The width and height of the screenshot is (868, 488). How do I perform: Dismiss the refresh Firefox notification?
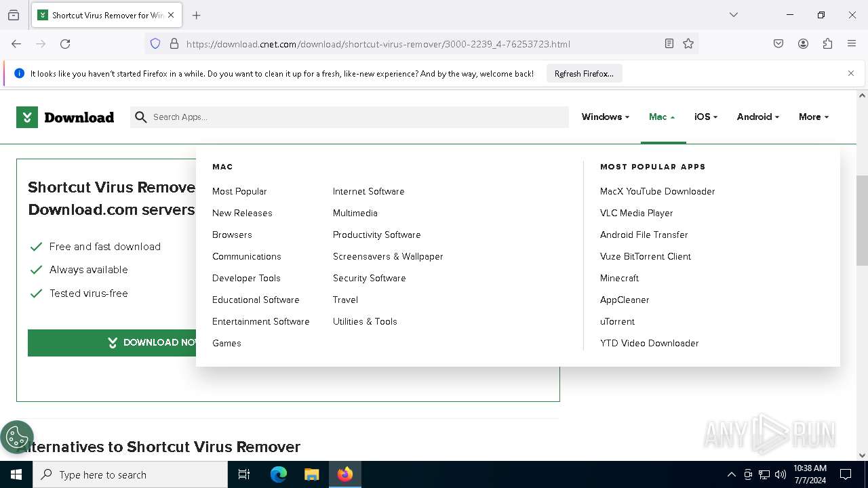tap(851, 73)
